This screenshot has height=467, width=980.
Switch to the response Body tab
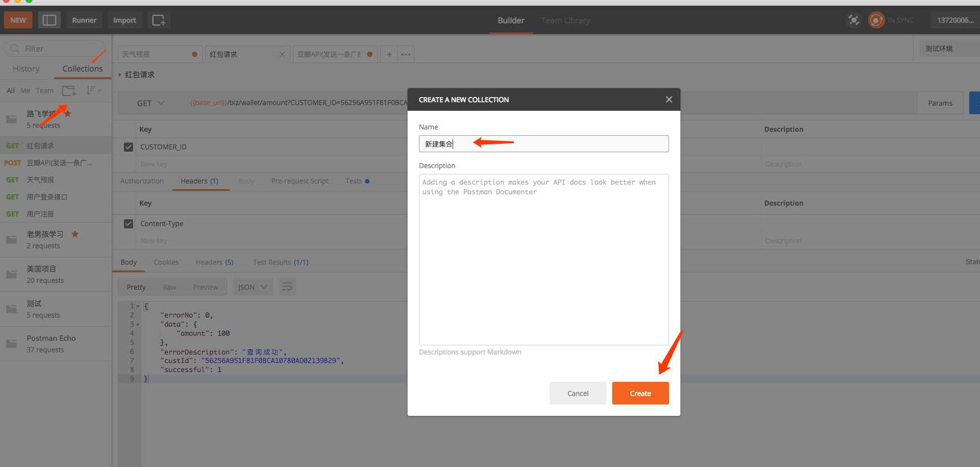tap(128, 262)
